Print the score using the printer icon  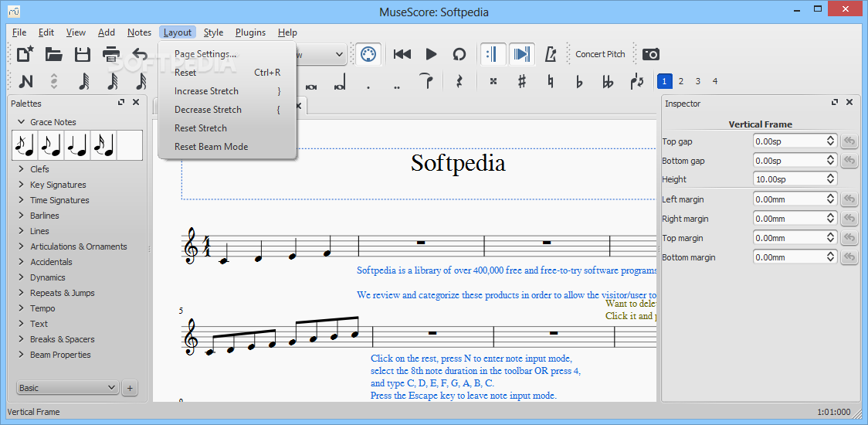tap(110, 54)
